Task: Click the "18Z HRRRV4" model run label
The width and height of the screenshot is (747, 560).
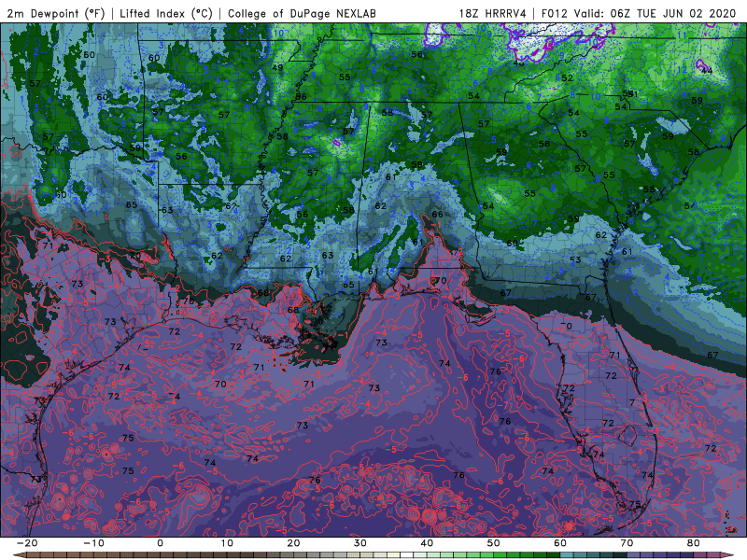Action: pos(493,14)
